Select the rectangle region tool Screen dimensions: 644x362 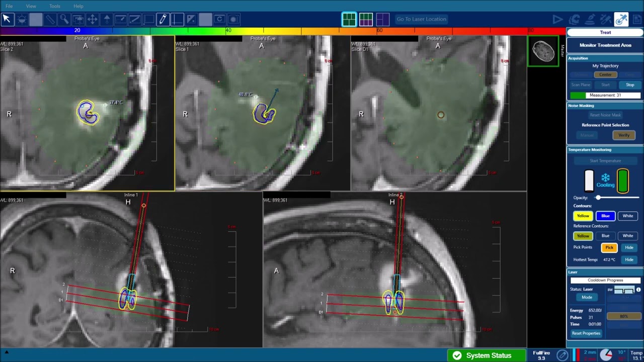(148, 19)
